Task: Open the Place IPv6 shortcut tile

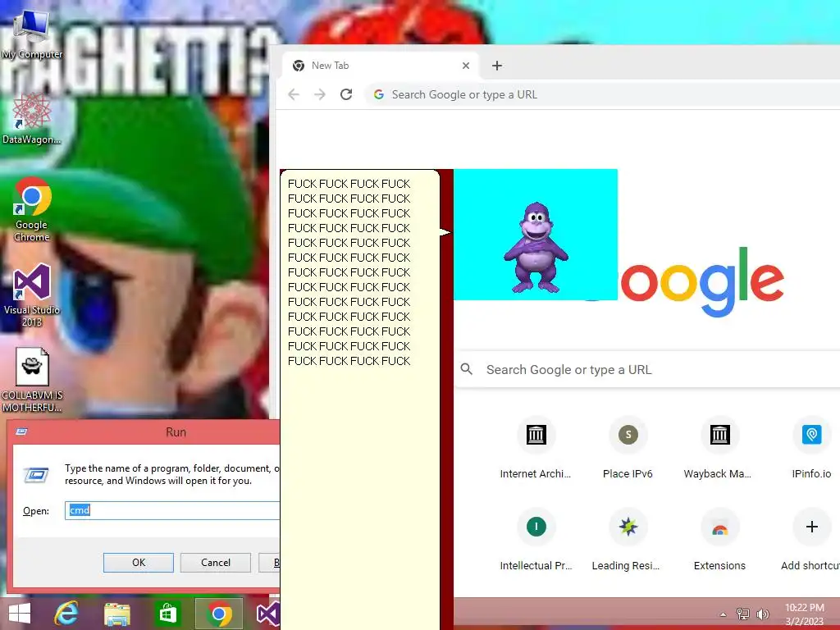Action: [x=628, y=448]
